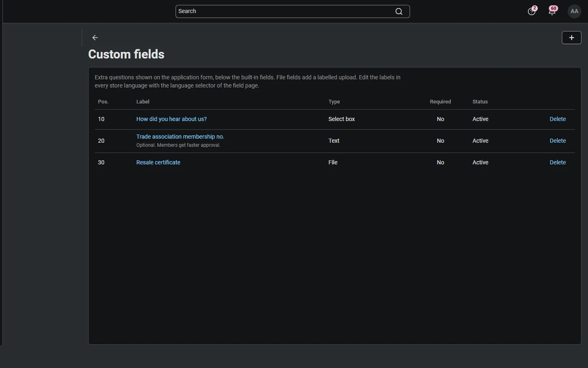Delete the Trade association membership field
The image size is (588, 368).
pos(558,141)
